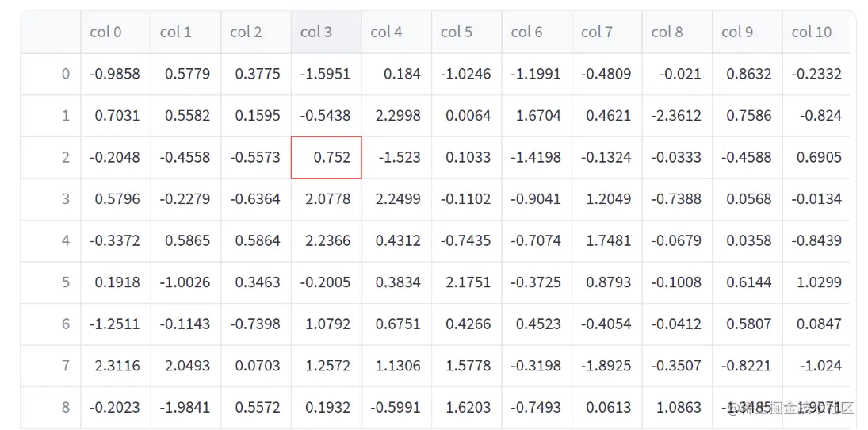Select the col 6 column header
Viewport: 868px width, 430px height.
tap(537, 33)
